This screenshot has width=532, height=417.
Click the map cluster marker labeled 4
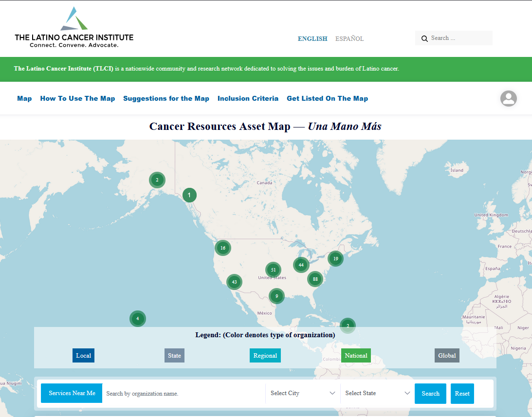tap(137, 318)
